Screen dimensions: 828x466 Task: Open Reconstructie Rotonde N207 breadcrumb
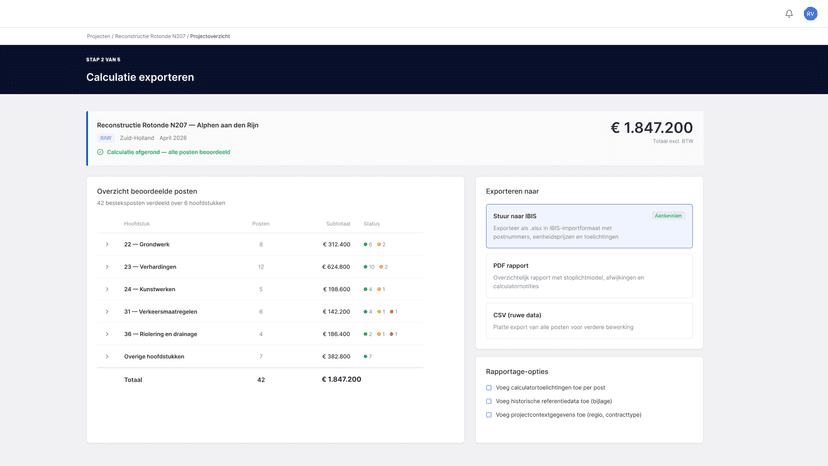coord(150,36)
